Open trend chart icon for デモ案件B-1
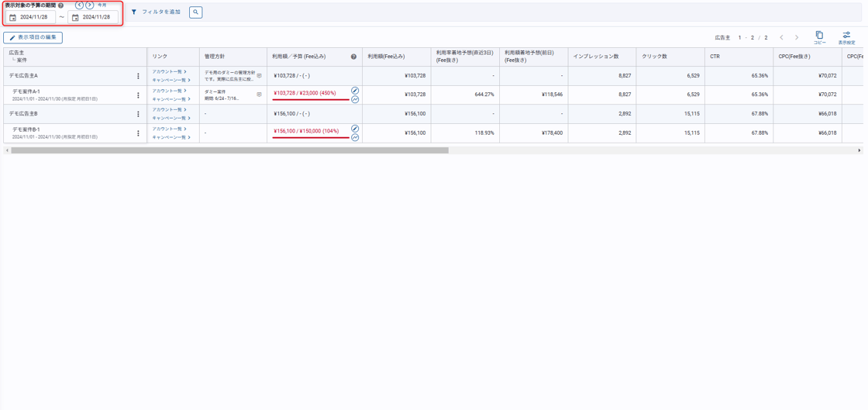868x410 pixels. click(x=355, y=138)
